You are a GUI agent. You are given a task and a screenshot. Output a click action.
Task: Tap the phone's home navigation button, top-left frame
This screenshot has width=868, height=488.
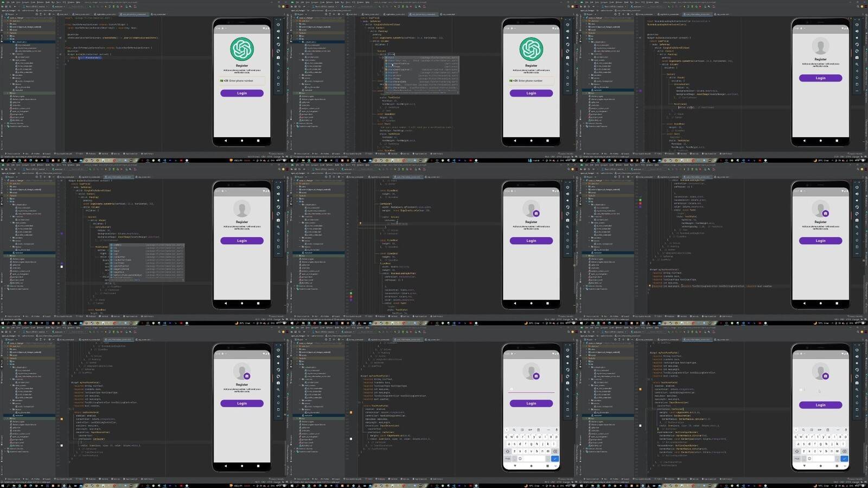click(242, 141)
